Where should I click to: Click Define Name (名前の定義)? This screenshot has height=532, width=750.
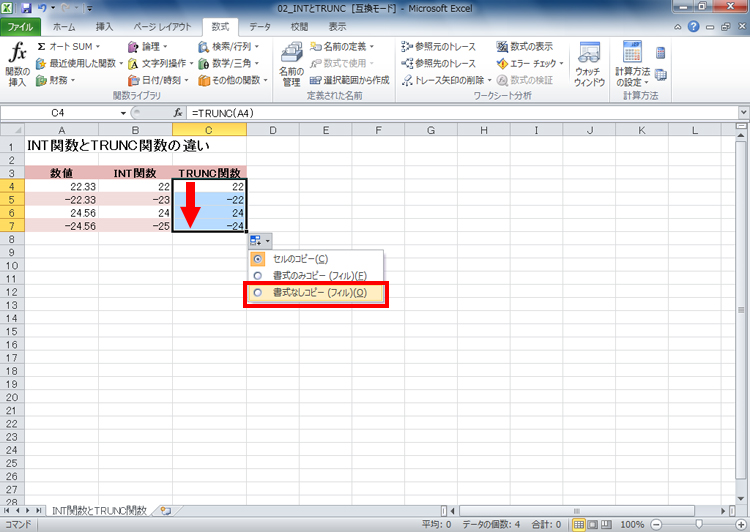pyautogui.click(x=342, y=46)
